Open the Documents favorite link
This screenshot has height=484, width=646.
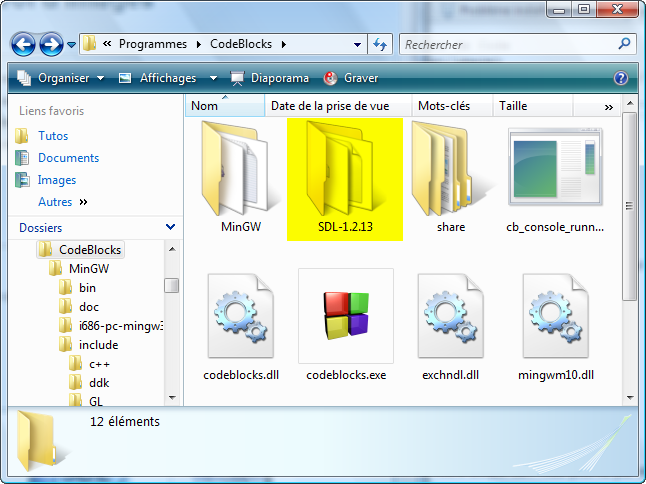pos(68,158)
